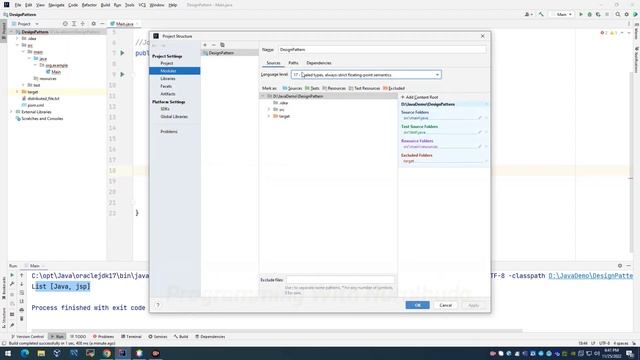This screenshot has width=640, height=360.
Task: Open Microsoft Edge from the taskbar
Action: [x=25, y=353]
